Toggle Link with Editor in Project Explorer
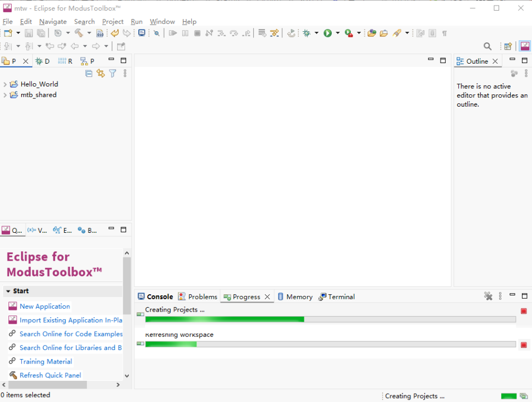 click(x=101, y=73)
